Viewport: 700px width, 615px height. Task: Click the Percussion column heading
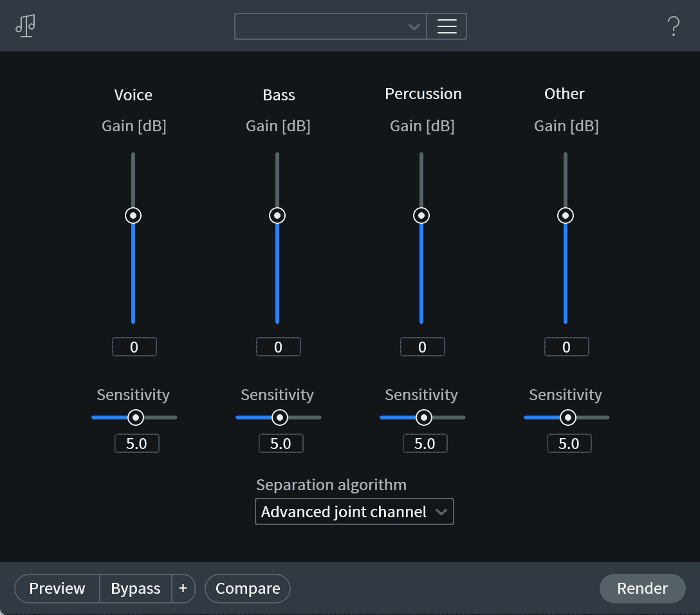click(x=423, y=94)
